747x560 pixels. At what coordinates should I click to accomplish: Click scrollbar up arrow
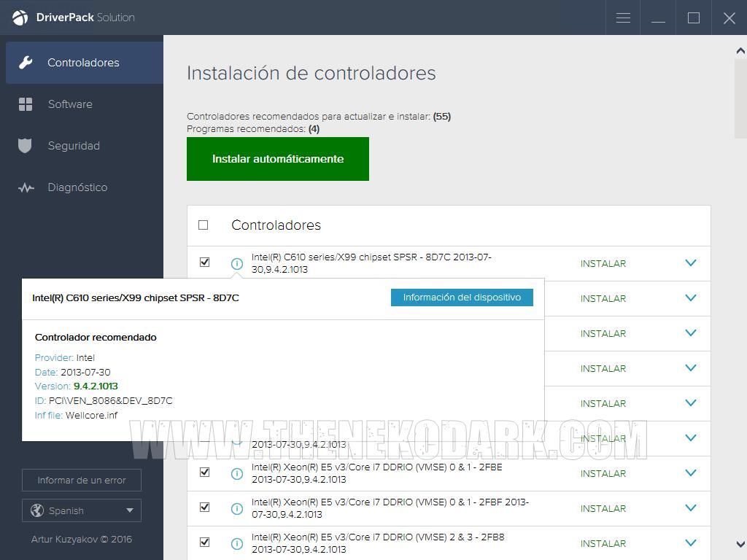click(x=740, y=50)
